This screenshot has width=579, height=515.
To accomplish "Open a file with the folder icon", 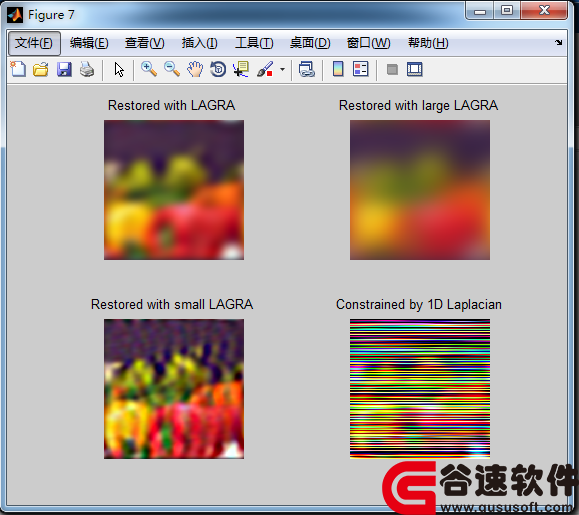I will tap(41, 69).
